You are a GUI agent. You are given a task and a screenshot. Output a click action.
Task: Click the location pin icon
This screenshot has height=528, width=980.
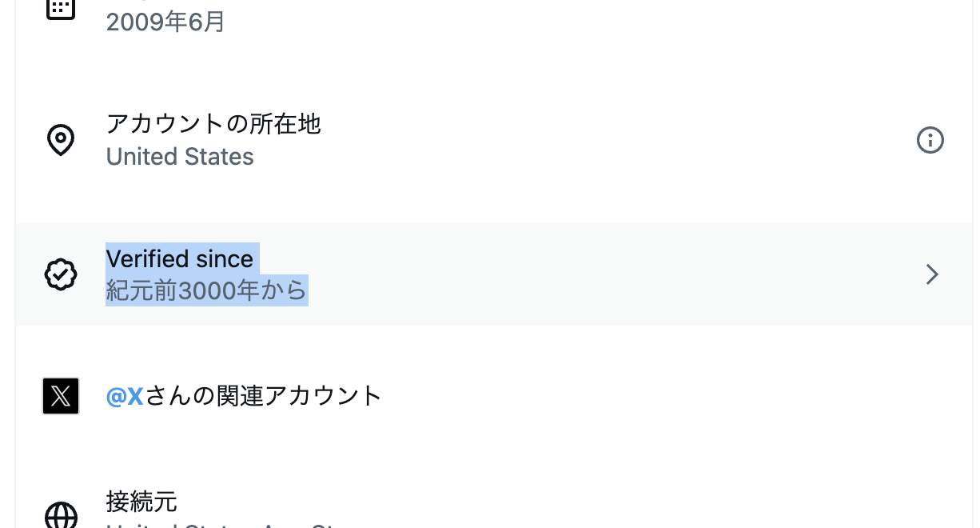61,140
